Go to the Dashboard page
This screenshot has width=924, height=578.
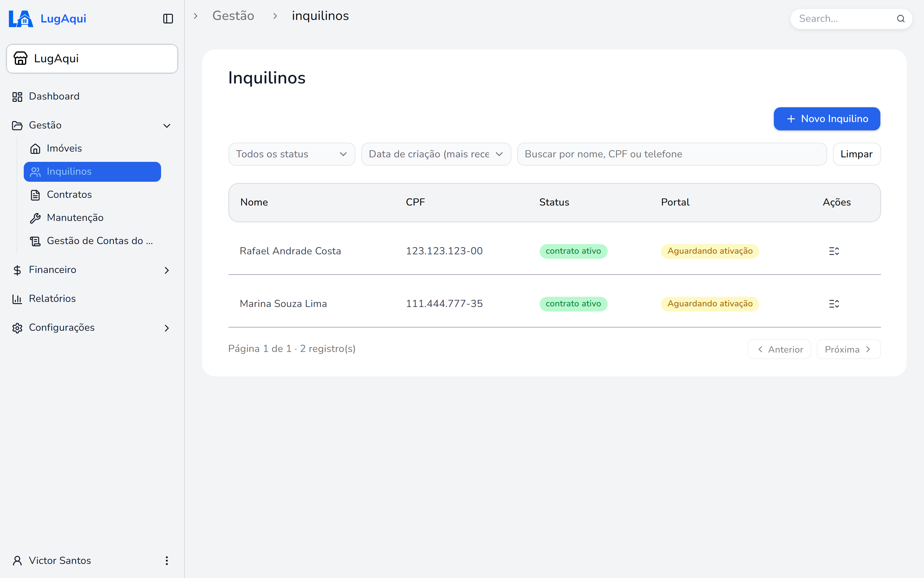[x=54, y=96]
